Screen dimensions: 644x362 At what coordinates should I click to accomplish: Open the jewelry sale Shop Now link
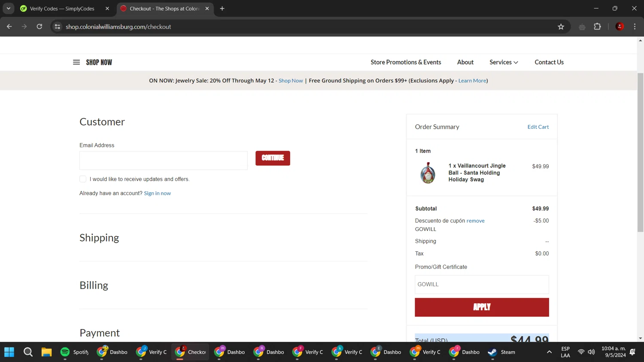tap(291, 81)
